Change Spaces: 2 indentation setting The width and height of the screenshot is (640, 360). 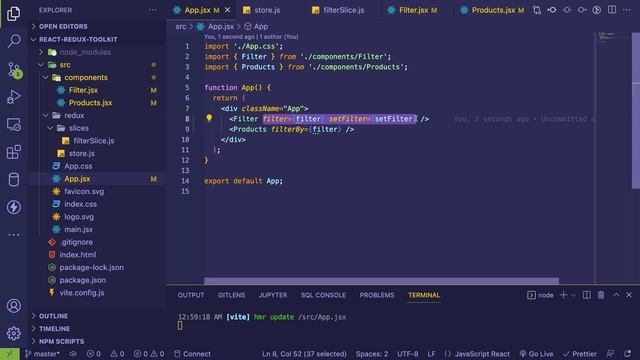point(372,353)
